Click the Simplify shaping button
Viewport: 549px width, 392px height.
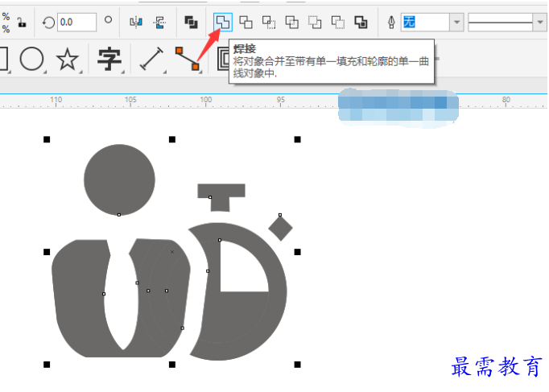(291, 23)
